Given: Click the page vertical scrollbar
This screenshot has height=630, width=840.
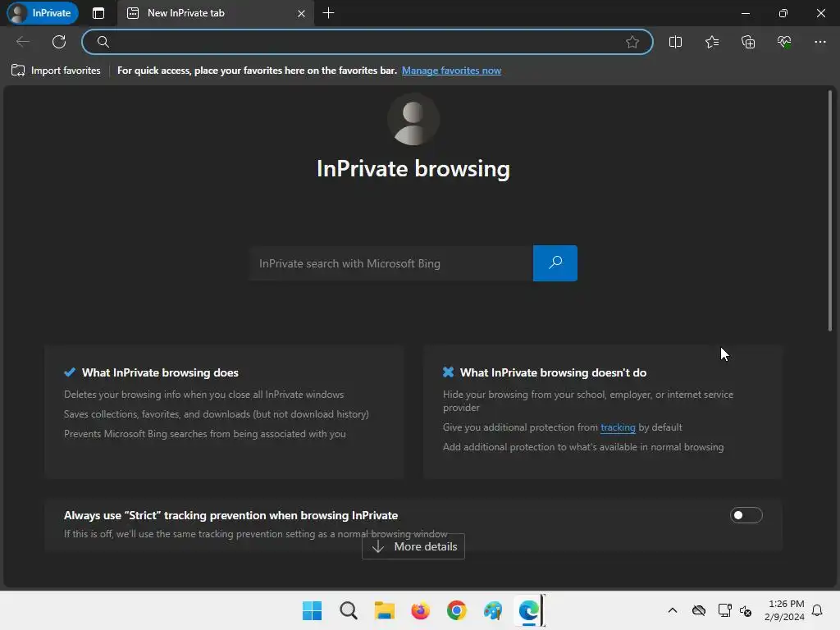Looking at the screenshot, I should tap(830, 212).
